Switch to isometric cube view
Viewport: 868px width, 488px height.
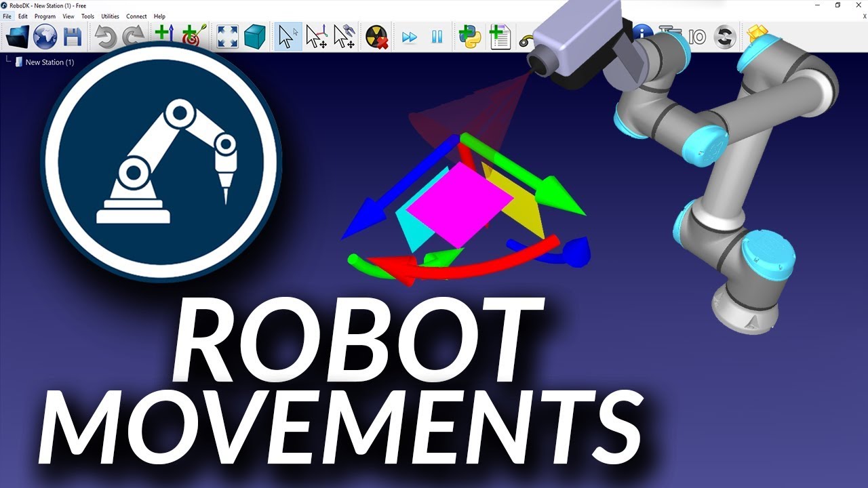pos(255,37)
